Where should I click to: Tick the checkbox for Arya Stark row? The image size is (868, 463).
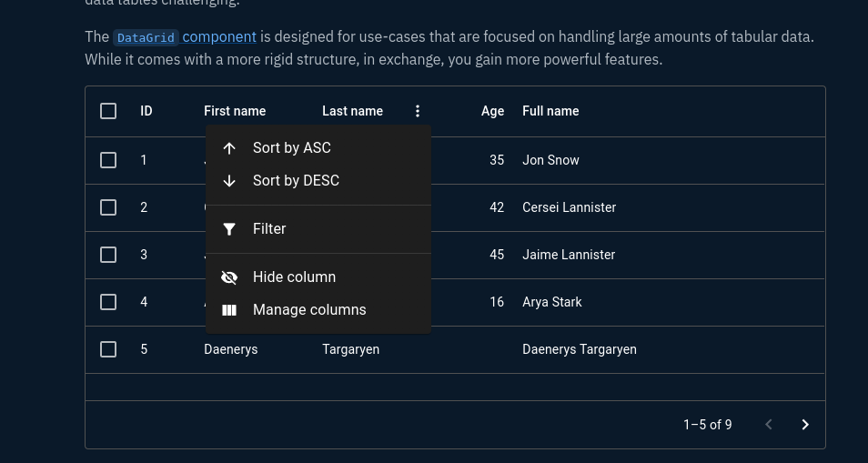pyautogui.click(x=108, y=302)
